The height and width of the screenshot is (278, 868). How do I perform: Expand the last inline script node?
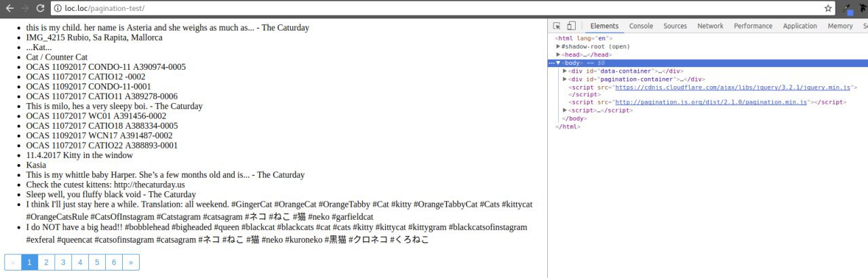coord(565,111)
